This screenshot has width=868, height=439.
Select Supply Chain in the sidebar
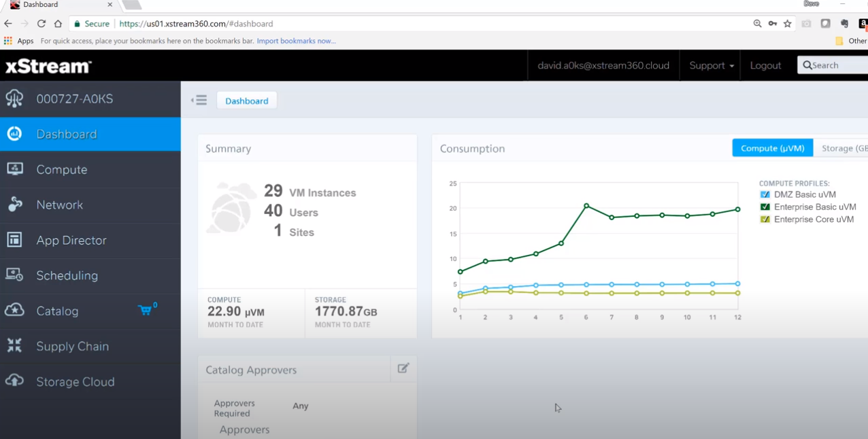coord(72,346)
